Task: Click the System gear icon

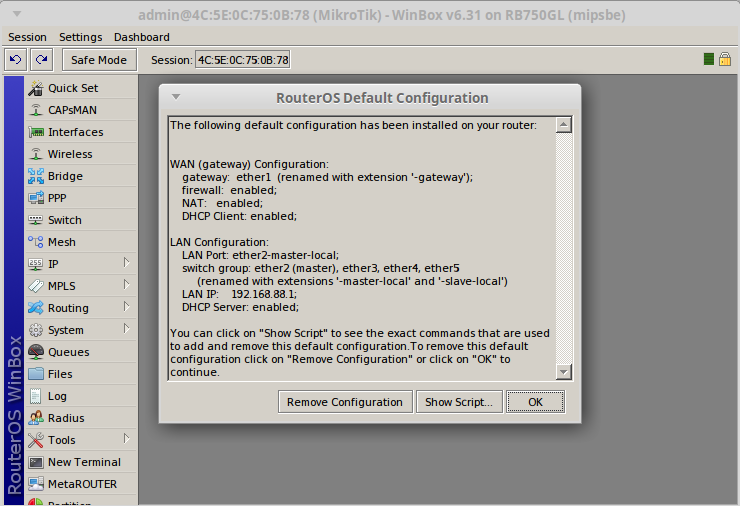Action: 35,330
